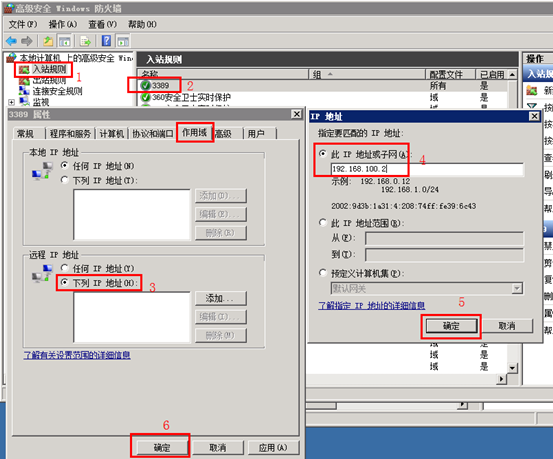Click the Up one level folder icon

click(x=48, y=41)
